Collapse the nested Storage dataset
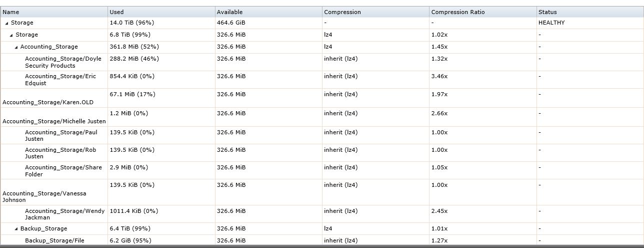The width and height of the screenshot is (644, 248). pos(11,35)
